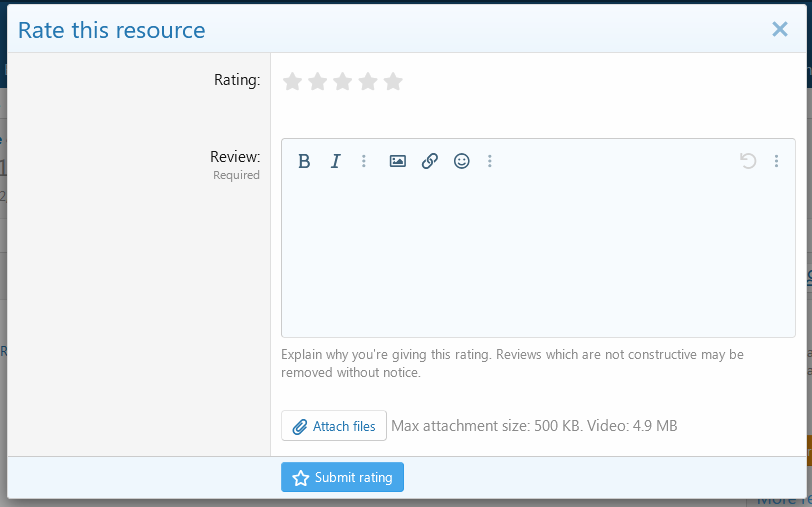Set rating to five stars
This screenshot has height=507, width=812.
point(394,81)
